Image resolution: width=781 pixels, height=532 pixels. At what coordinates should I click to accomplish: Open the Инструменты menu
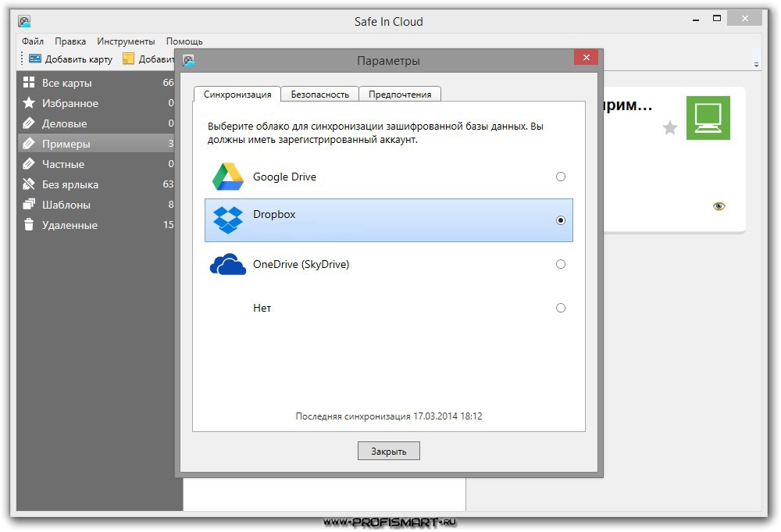127,41
